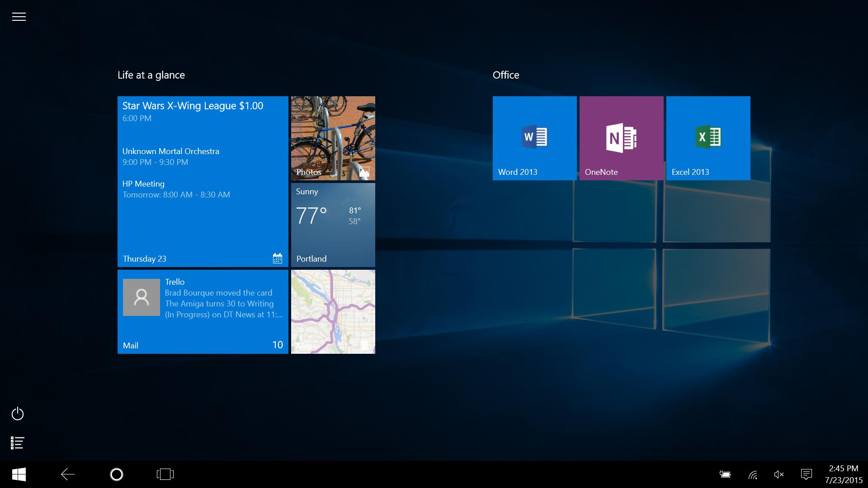The width and height of the screenshot is (868, 488).
Task: Click the Office group title
Action: click(x=506, y=75)
